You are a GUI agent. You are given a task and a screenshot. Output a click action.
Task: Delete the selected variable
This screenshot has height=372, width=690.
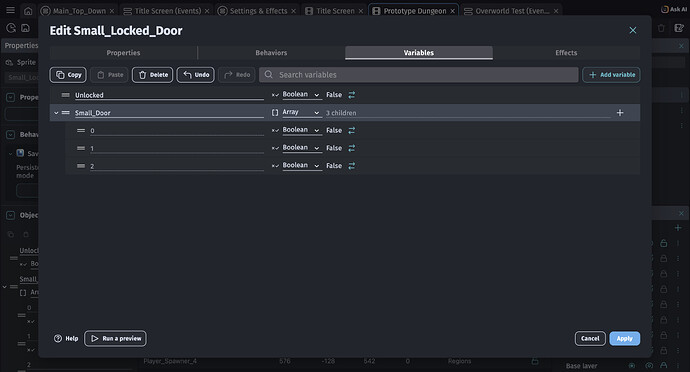(153, 75)
